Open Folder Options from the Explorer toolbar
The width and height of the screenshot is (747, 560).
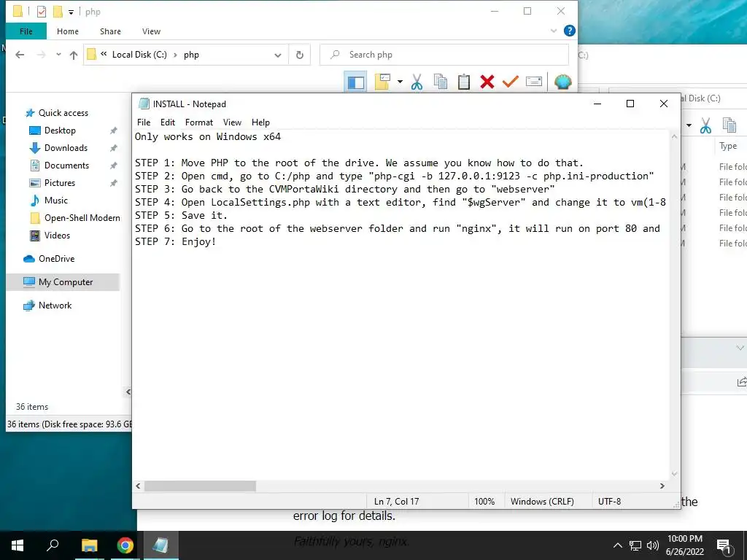pos(382,82)
